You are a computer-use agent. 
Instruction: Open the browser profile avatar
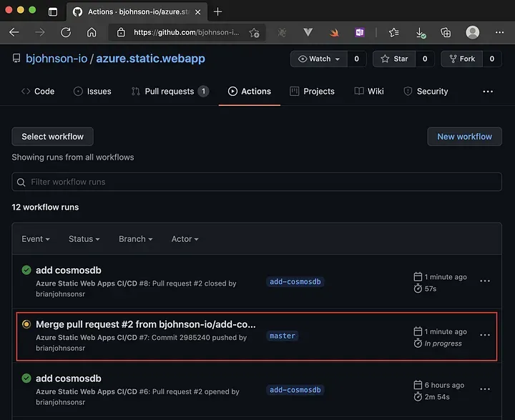pos(473,32)
